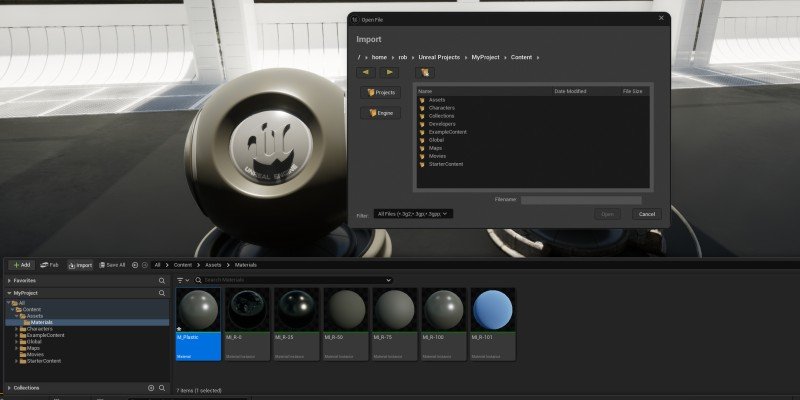
Task: Search the MyProject tree with magnifier icon
Action: tap(162, 293)
